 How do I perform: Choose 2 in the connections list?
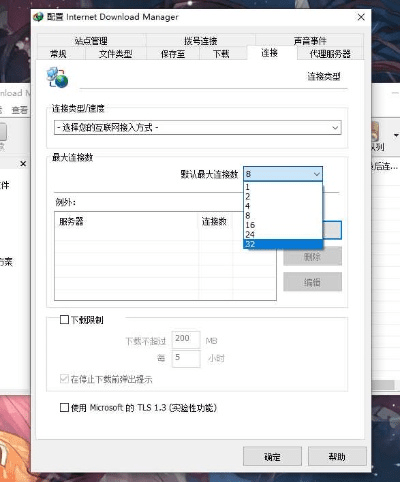click(283, 197)
